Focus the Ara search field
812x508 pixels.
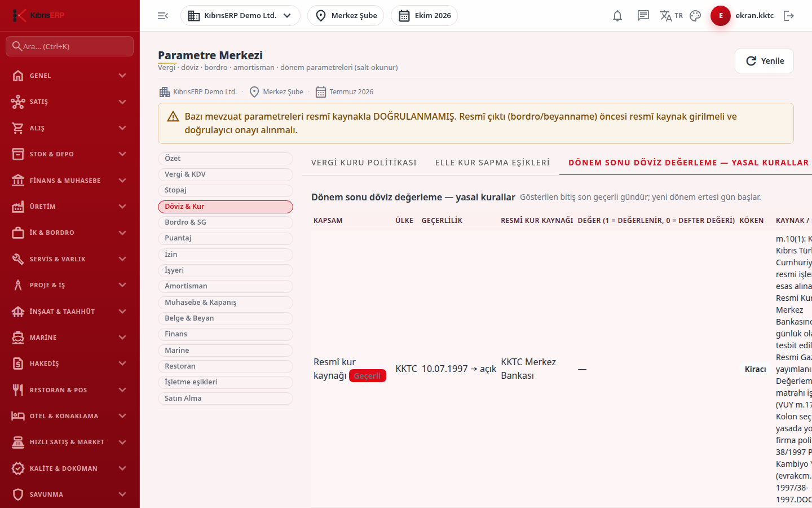pyautogui.click(x=70, y=46)
